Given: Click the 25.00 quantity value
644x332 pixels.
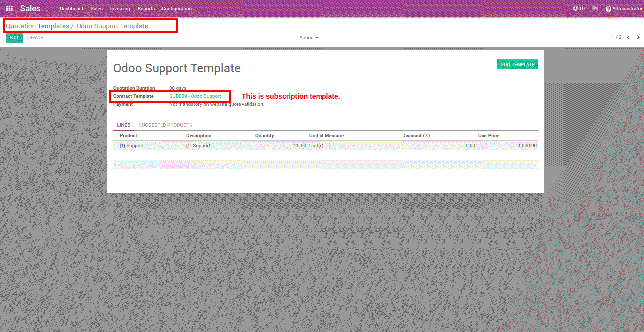Looking at the screenshot, I should click(x=300, y=146).
